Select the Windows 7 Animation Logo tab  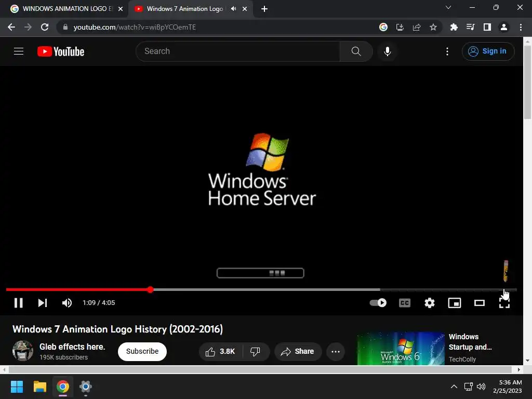click(x=185, y=9)
